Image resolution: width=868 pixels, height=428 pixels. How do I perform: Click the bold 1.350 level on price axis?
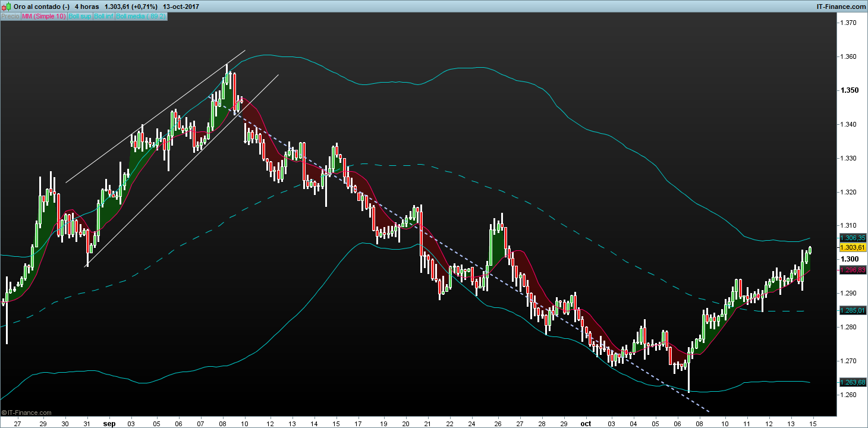click(848, 90)
